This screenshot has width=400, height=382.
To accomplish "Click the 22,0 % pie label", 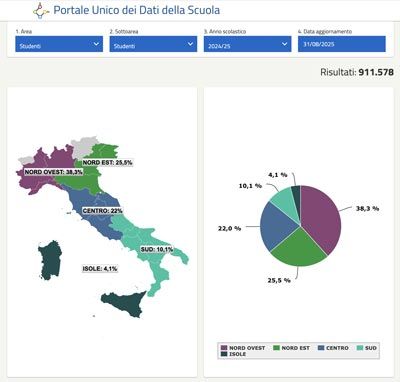I will [x=230, y=228].
